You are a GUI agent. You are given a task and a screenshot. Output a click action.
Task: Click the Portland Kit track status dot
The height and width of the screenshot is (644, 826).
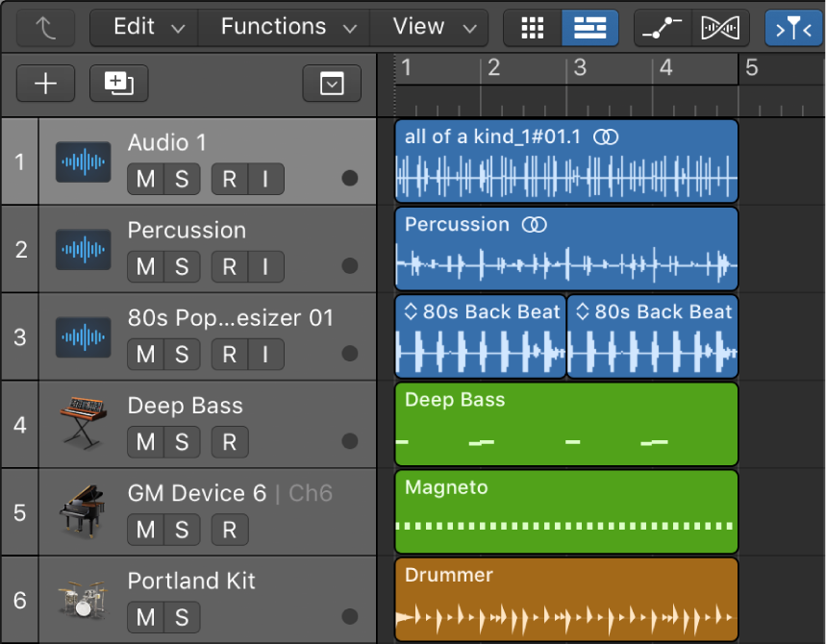point(350,616)
